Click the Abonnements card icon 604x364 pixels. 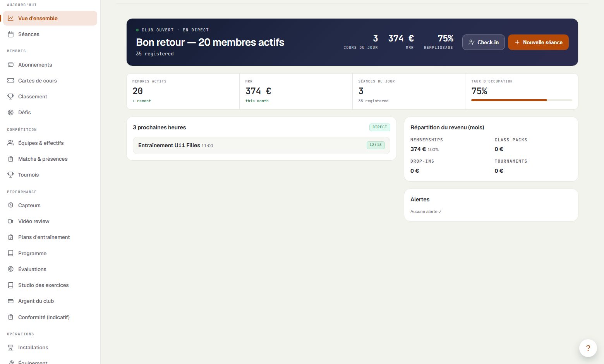[11, 65]
